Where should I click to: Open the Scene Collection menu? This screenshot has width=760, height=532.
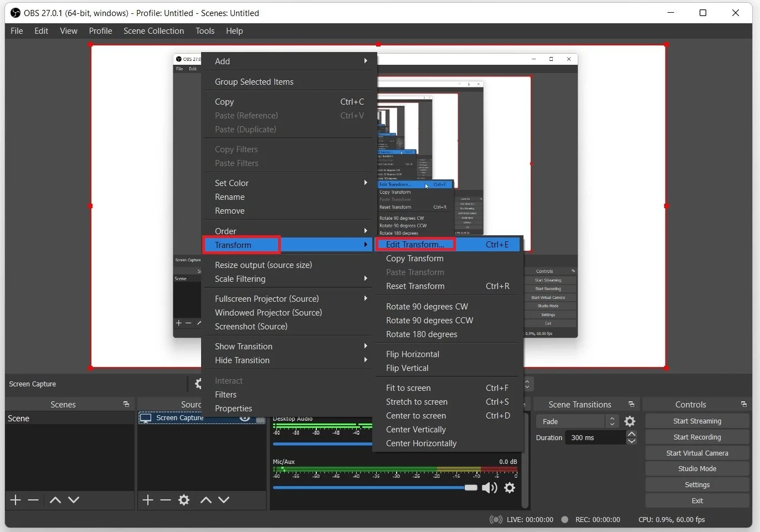point(153,31)
